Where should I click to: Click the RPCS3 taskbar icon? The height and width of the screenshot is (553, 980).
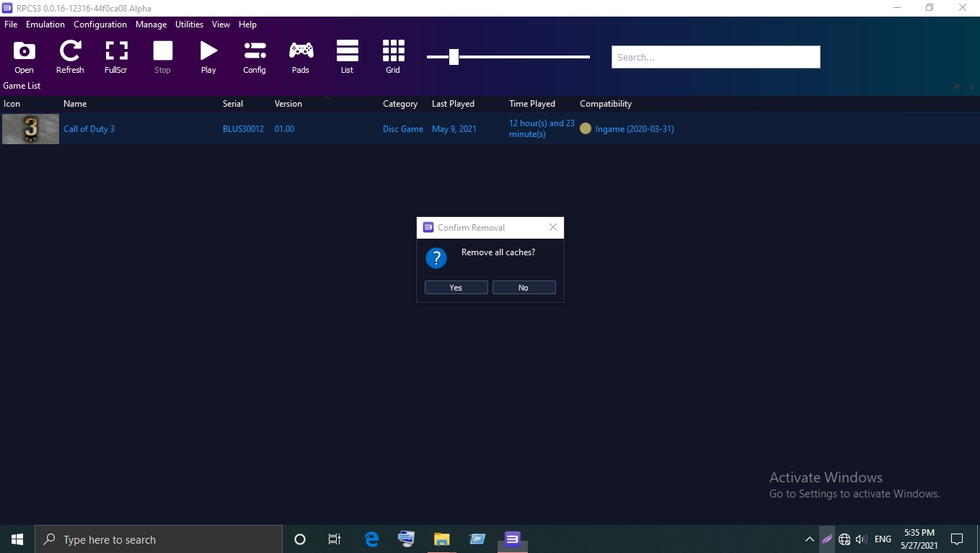(x=512, y=539)
